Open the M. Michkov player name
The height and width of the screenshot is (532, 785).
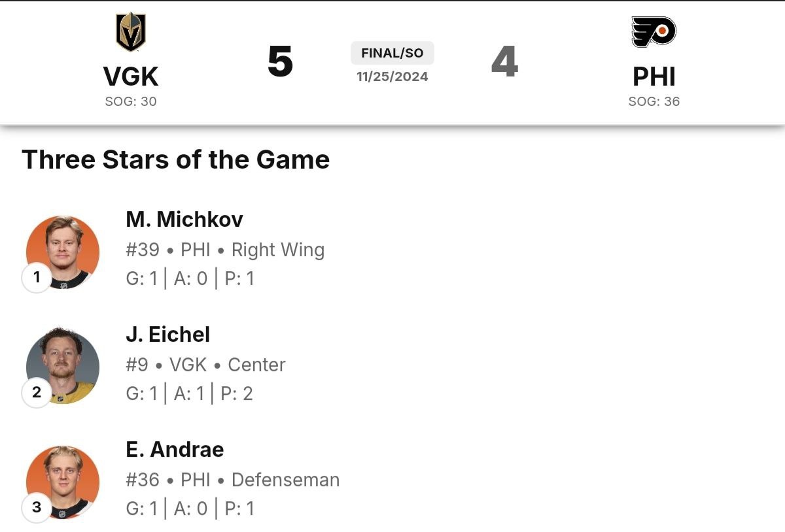click(184, 220)
